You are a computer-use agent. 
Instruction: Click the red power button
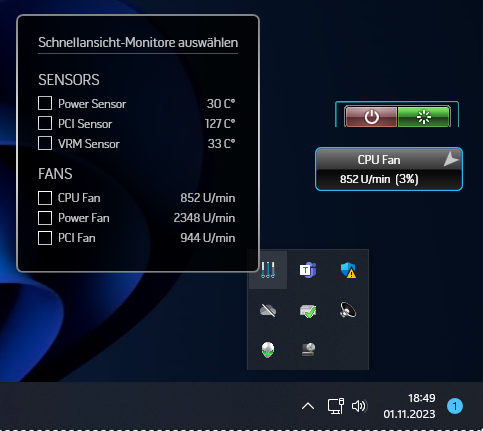tap(371, 117)
